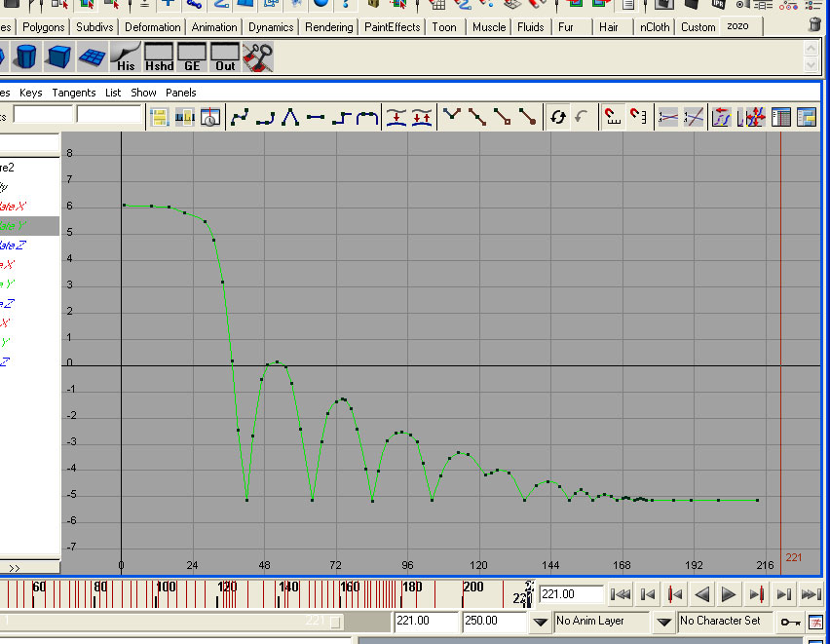
Task: Switch to the Dynamics shelf tab
Action: click(x=271, y=27)
